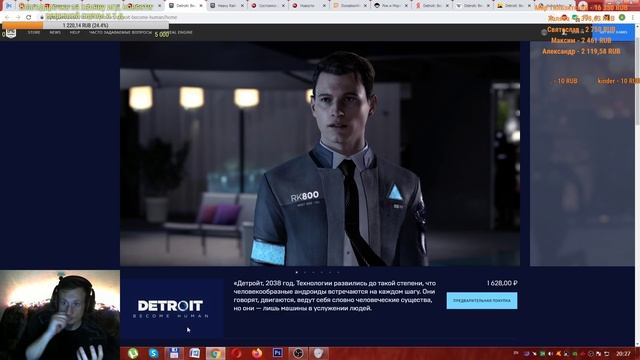
Task: Open the NEWS menu item
Action: coord(55,32)
